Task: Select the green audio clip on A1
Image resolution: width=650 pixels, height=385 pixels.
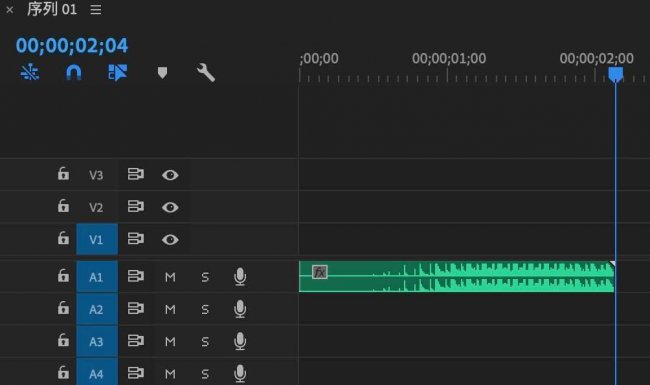Action: [x=456, y=276]
